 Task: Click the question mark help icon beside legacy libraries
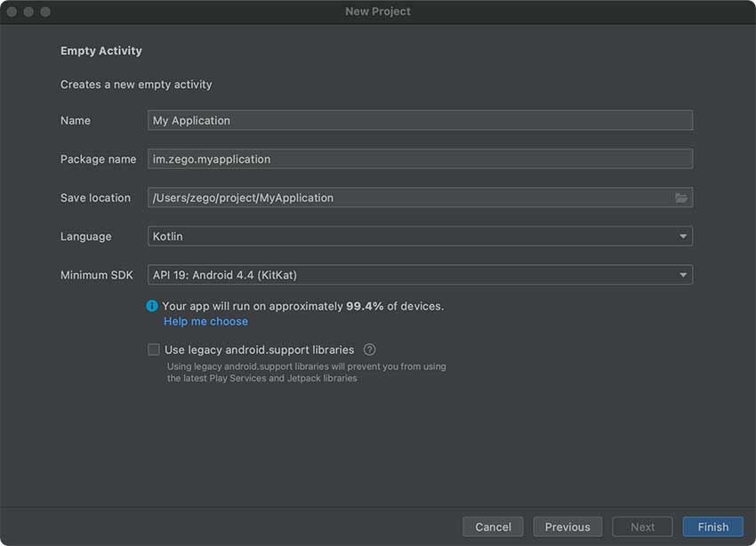point(370,349)
